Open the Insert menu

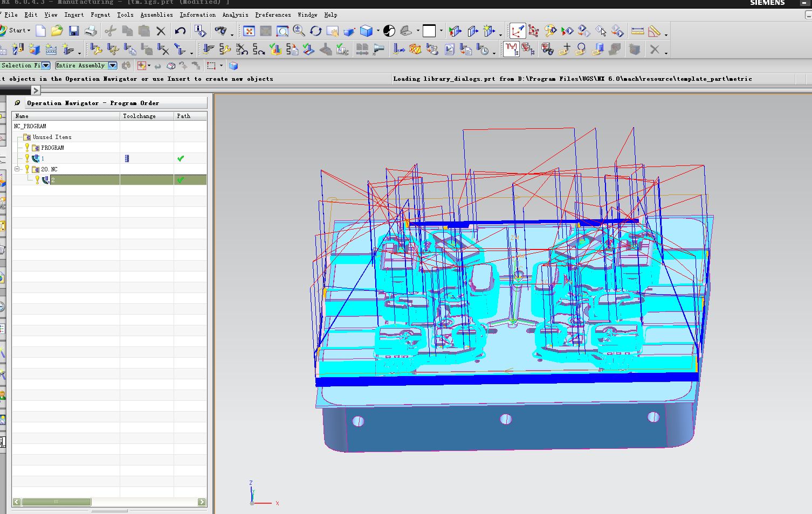(74, 15)
